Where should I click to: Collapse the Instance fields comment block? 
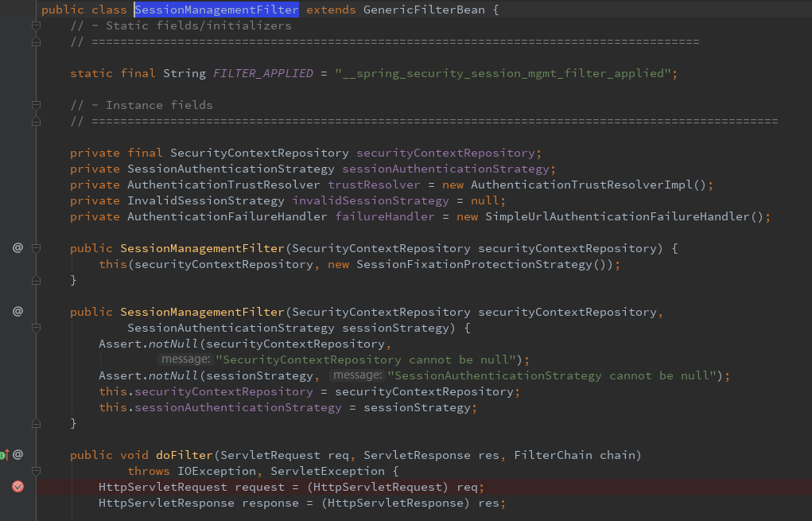37,105
